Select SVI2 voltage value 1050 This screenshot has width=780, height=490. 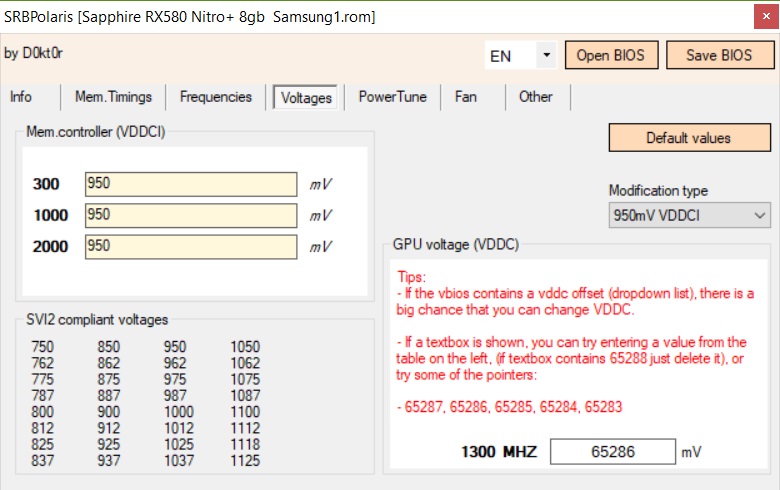tap(245, 347)
